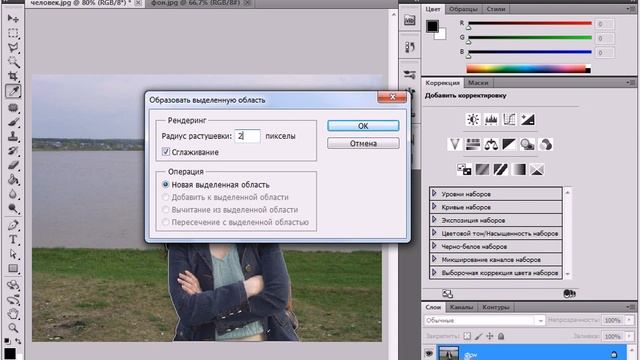640x360 pixels.
Task: Select the Polygonal Lasso tool
Action: click(13, 47)
